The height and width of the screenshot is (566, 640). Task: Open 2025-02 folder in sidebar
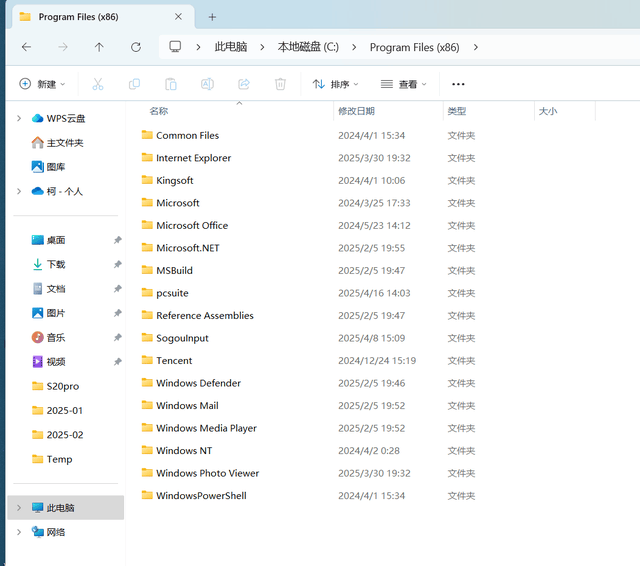pos(57,435)
